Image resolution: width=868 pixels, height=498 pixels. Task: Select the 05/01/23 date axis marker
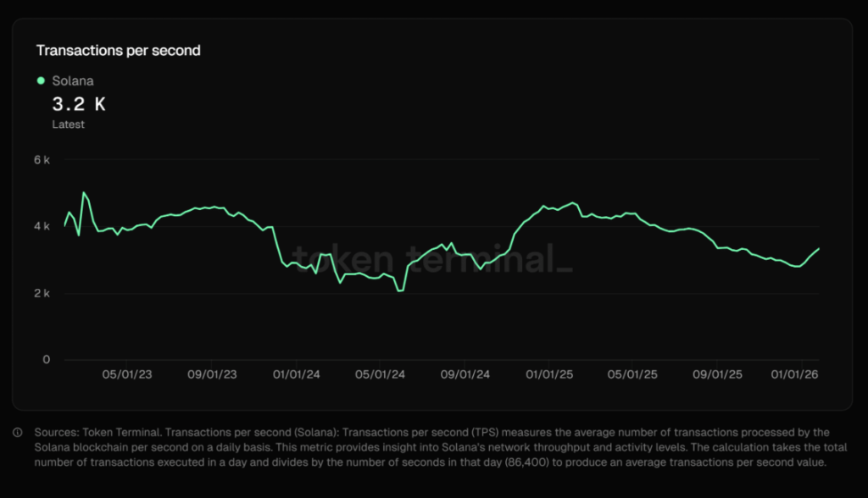pyautogui.click(x=127, y=374)
